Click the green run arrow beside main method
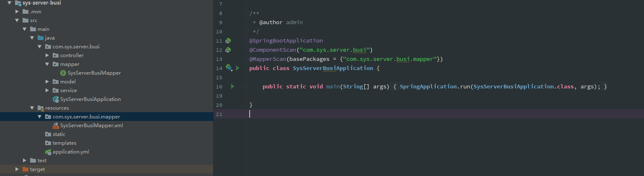Screen dimensions: 644x176 pos(233,86)
